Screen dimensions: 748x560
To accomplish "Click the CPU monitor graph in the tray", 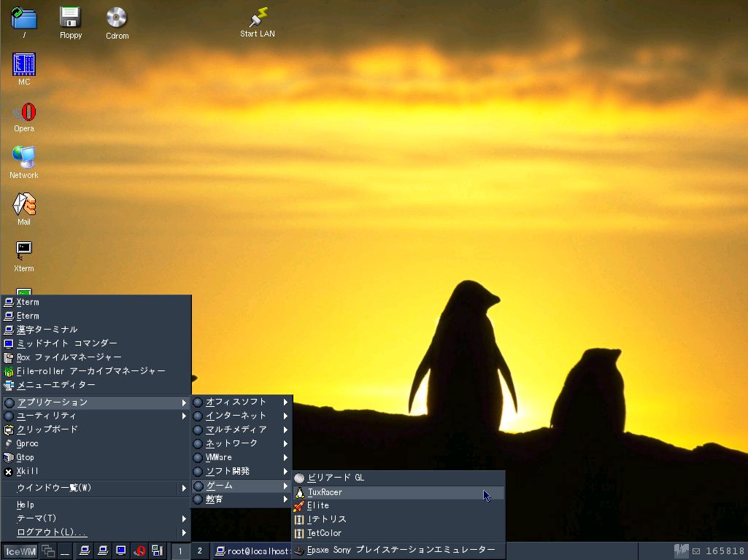I will (x=681, y=551).
